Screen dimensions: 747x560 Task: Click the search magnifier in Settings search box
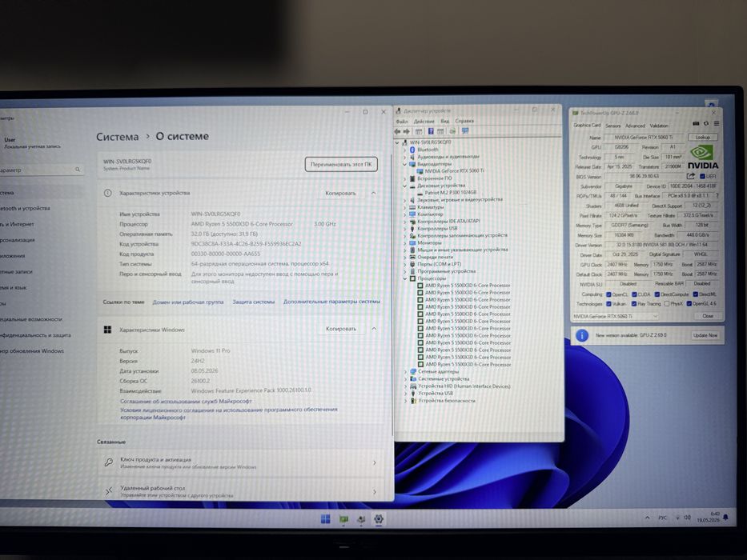77,170
